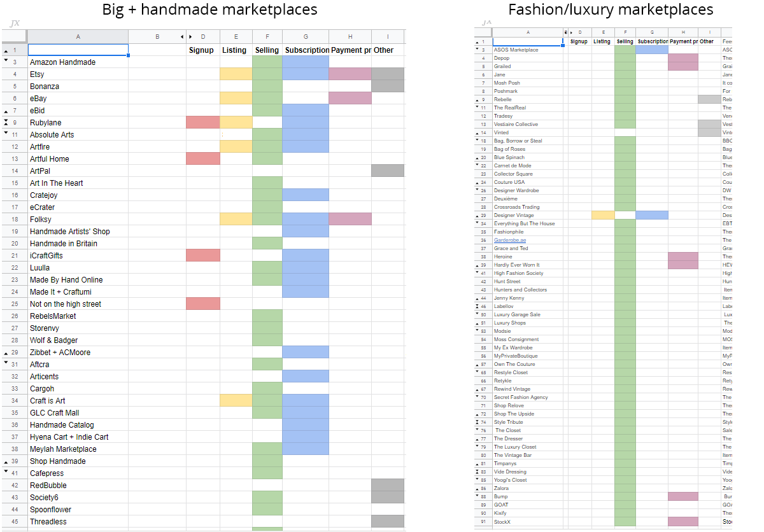Click the pink Payment cell in eBay row
The height and width of the screenshot is (532, 764).
pos(350,99)
